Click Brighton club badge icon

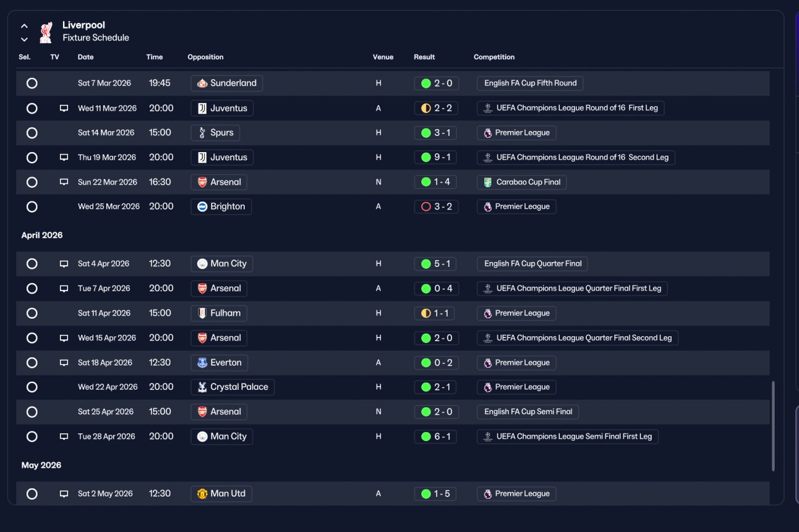[x=202, y=206]
